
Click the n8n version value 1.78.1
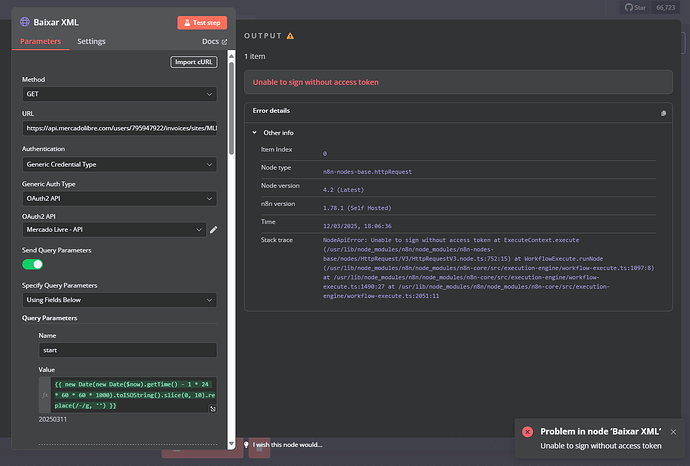357,208
